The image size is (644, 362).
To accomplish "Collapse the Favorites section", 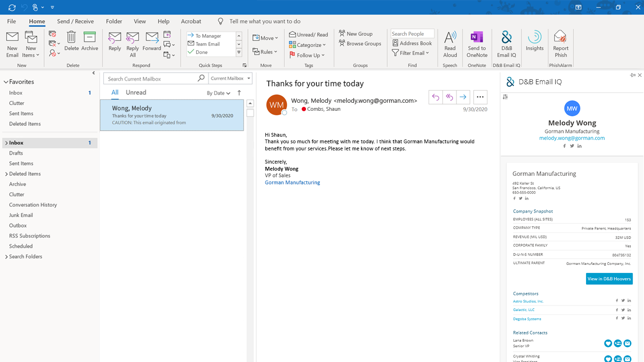I will tap(6, 82).
